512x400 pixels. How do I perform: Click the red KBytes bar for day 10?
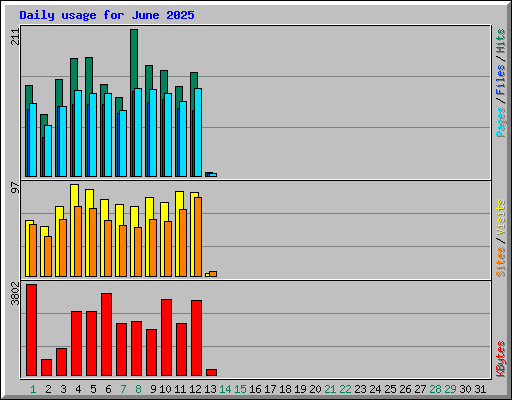pyautogui.click(x=166, y=337)
